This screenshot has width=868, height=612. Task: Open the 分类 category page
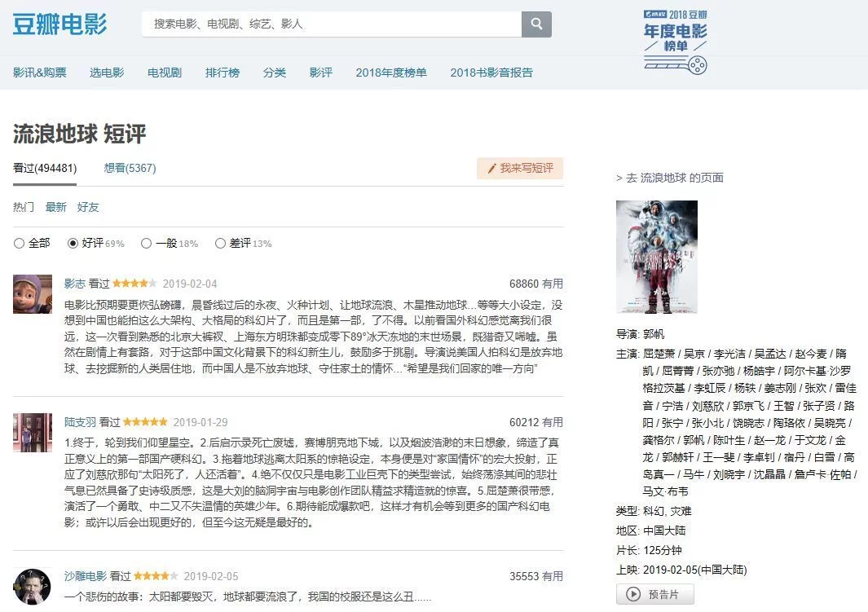[275, 73]
